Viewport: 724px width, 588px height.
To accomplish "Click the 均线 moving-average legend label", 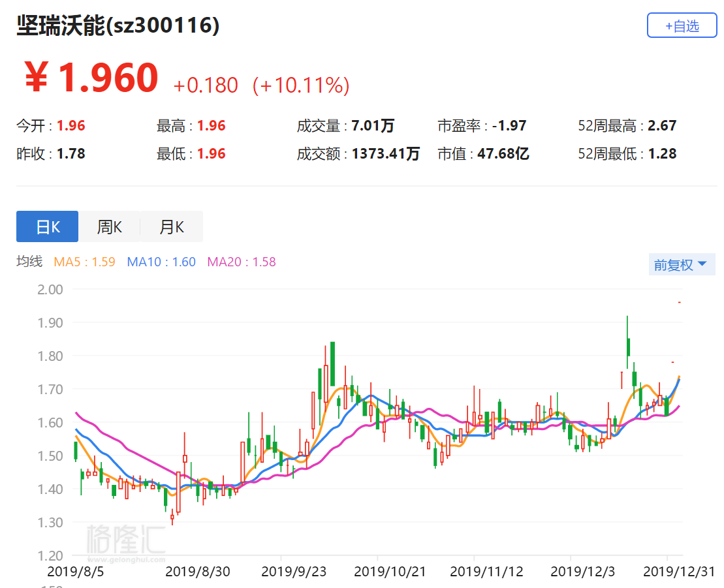I will coord(29,262).
